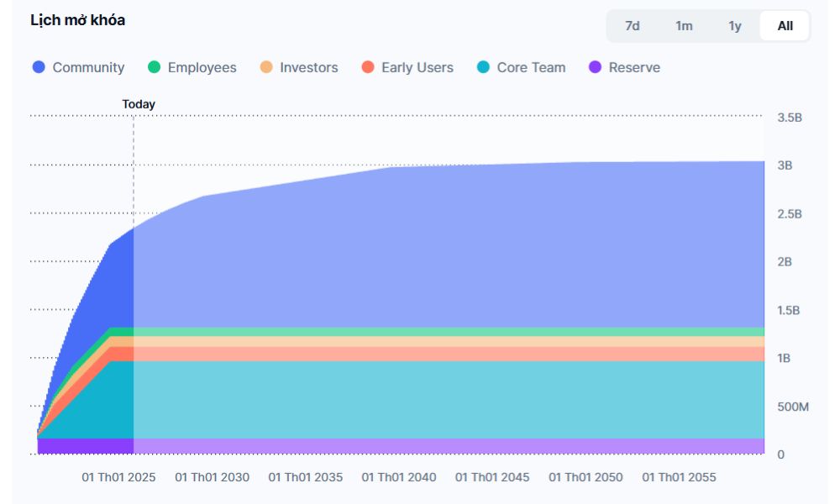Hide the Employees series via its label
The height and width of the screenshot is (504, 840).
[202, 68]
